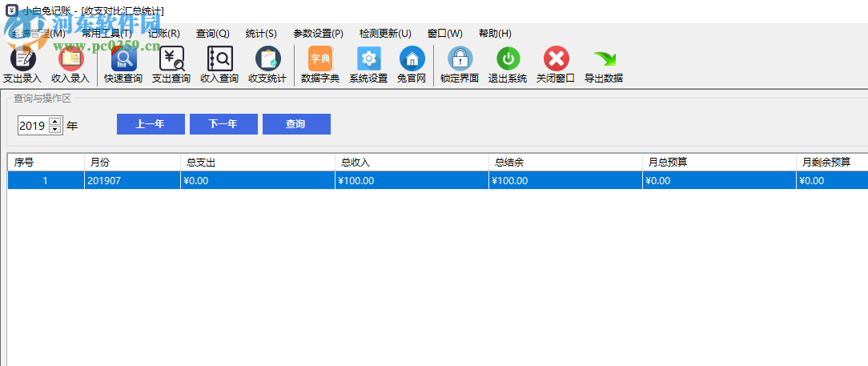Open 系统设置 system settings
The width and height of the screenshot is (868, 366).
[x=368, y=65]
